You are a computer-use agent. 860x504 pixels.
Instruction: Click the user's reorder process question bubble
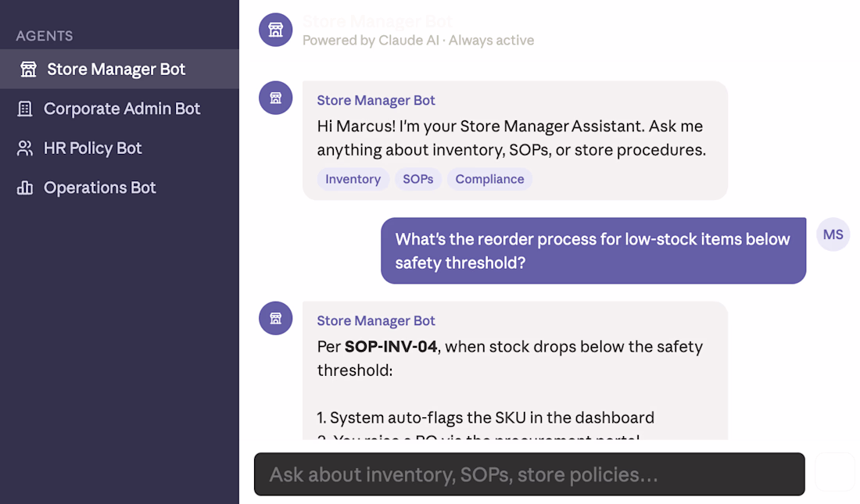593,251
